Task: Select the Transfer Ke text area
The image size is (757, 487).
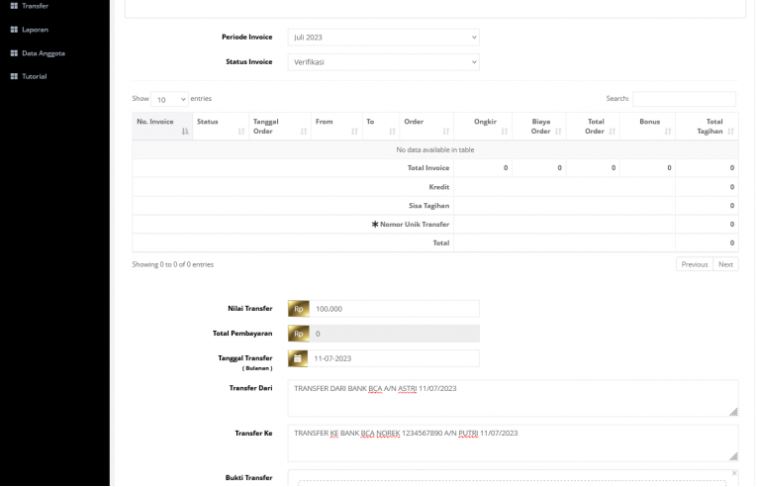Action: point(512,442)
